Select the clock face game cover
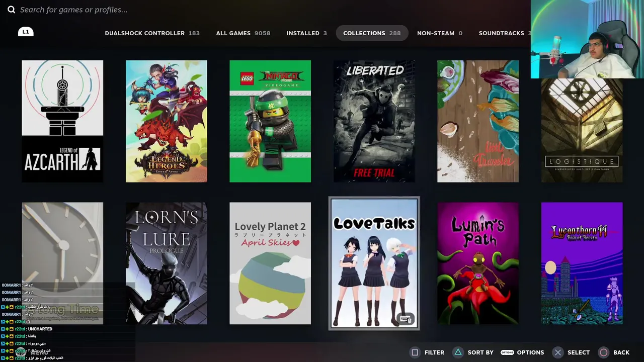 pos(62,263)
